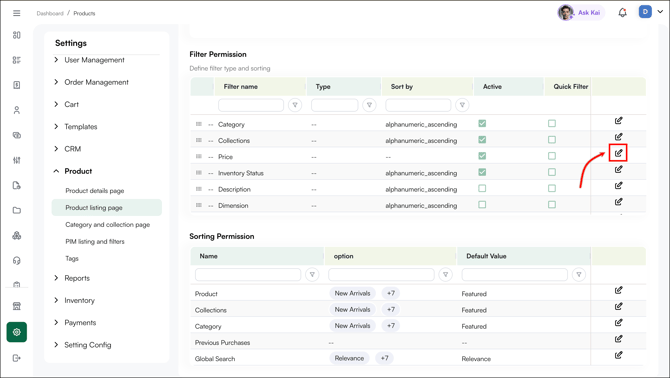Image resolution: width=670 pixels, height=378 pixels.
Task: Edit the Category sorting row
Action: 618,323
